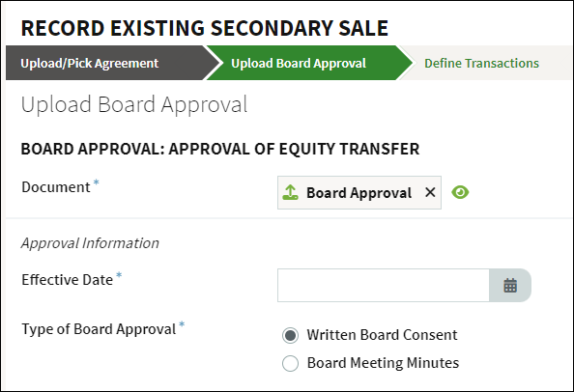Click the Approval Information subheading
The width and height of the screenshot is (574, 392).
[x=90, y=243]
